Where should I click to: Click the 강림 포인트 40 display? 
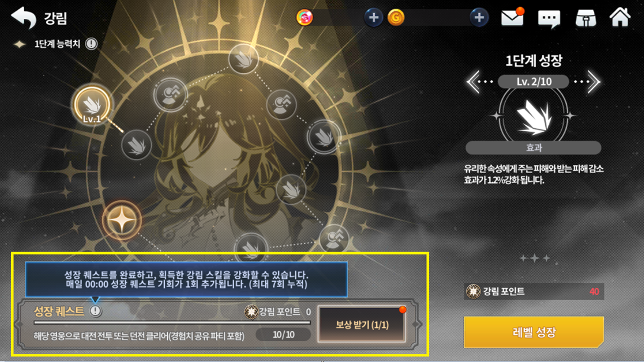(534, 291)
